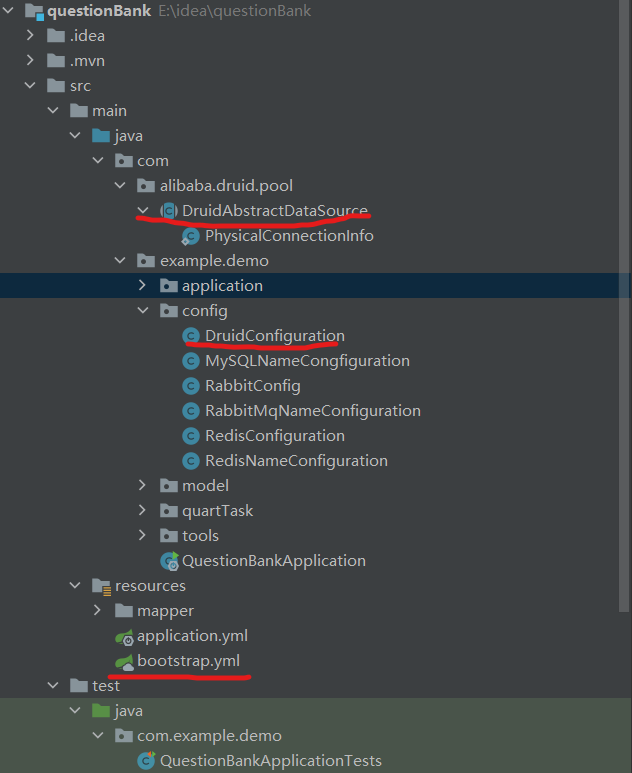Click the example.demo package icon

145,260
